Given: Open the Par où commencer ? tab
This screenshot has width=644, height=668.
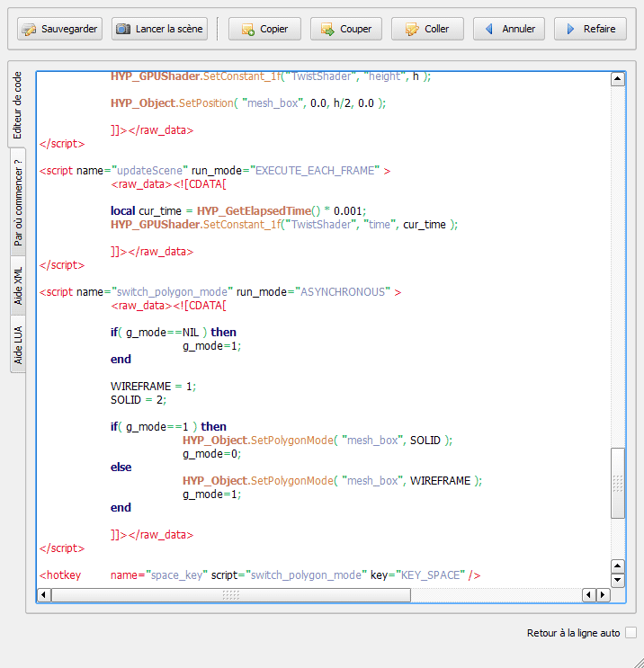Looking at the screenshot, I should tap(18, 202).
